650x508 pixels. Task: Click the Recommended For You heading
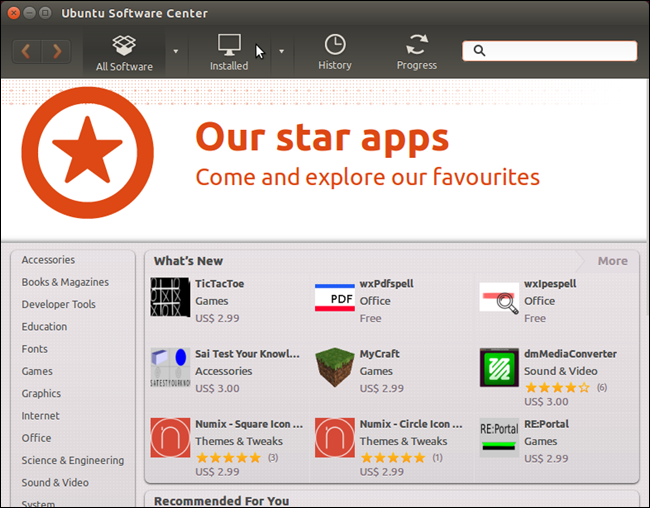[221, 501]
